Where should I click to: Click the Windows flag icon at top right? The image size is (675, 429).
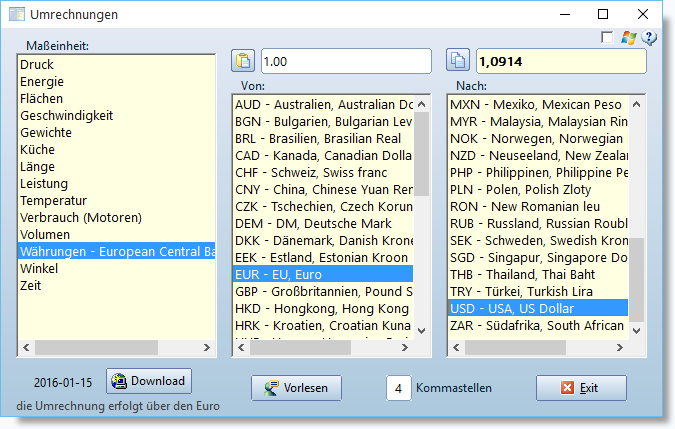point(629,37)
